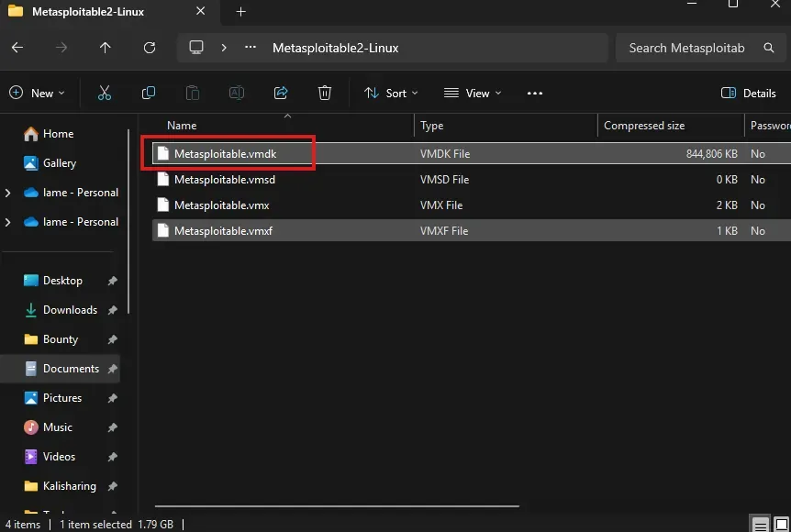791x532 pixels.
Task: Click the search magnifier icon
Action: point(769,48)
